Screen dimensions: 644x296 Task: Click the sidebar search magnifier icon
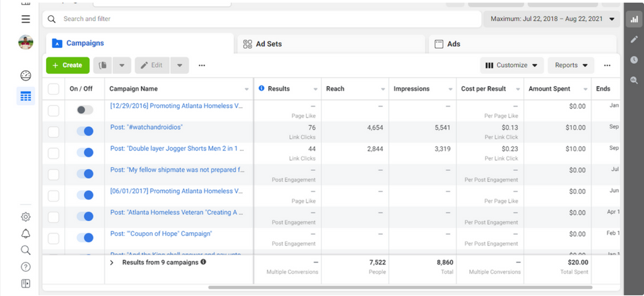point(26,251)
